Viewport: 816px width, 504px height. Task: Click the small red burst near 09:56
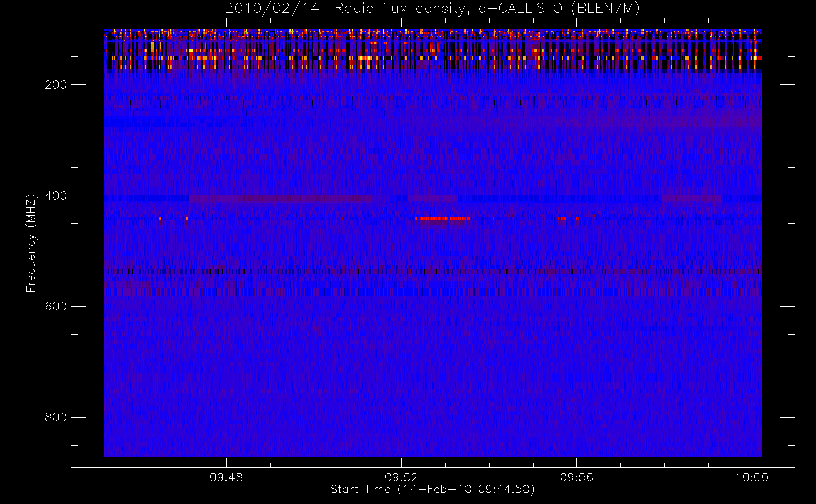(x=562, y=219)
